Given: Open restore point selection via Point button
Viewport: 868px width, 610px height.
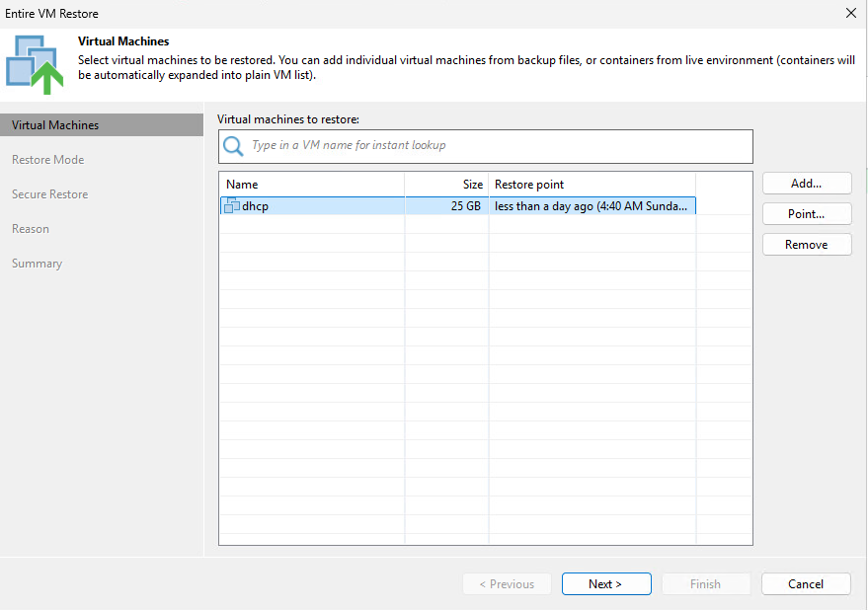Looking at the screenshot, I should [x=806, y=213].
